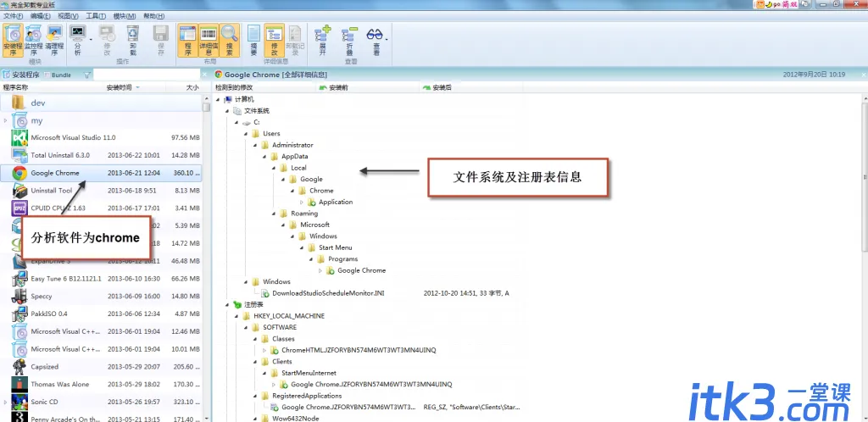This screenshot has width=868, height=422.
Task: Select the Thomas Was Alone icon
Action: pos(19,384)
